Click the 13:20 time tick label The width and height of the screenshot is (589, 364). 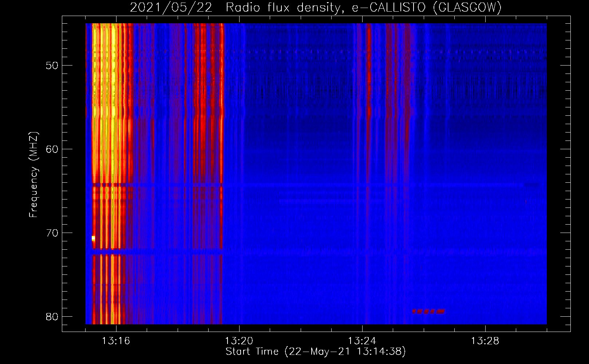tap(239, 341)
